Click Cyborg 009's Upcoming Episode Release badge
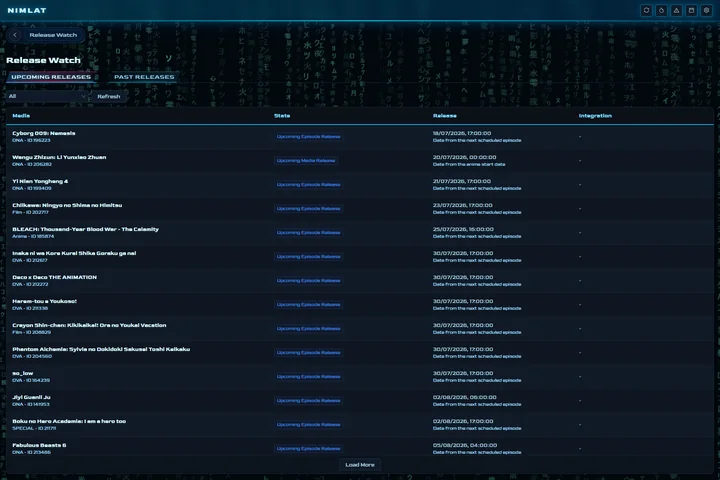 pos(309,137)
